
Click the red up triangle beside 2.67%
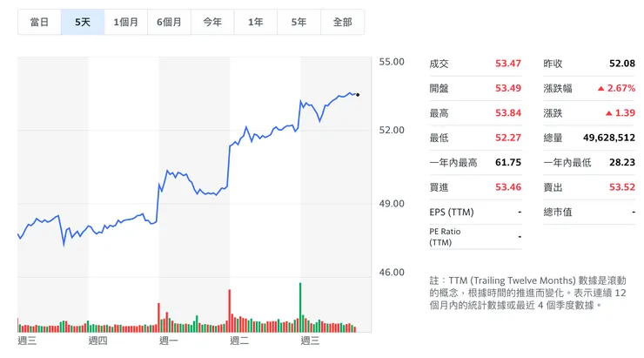[x=600, y=89]
